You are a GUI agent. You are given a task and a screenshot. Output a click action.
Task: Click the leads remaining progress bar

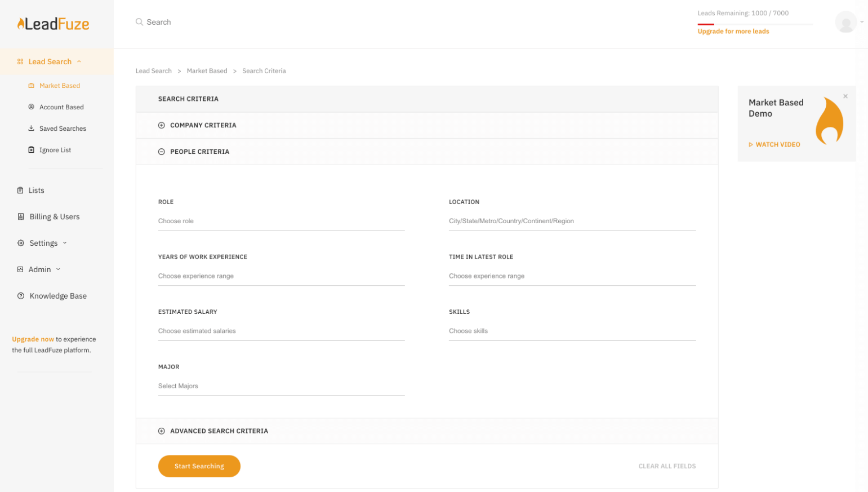(x=755, y=24)
